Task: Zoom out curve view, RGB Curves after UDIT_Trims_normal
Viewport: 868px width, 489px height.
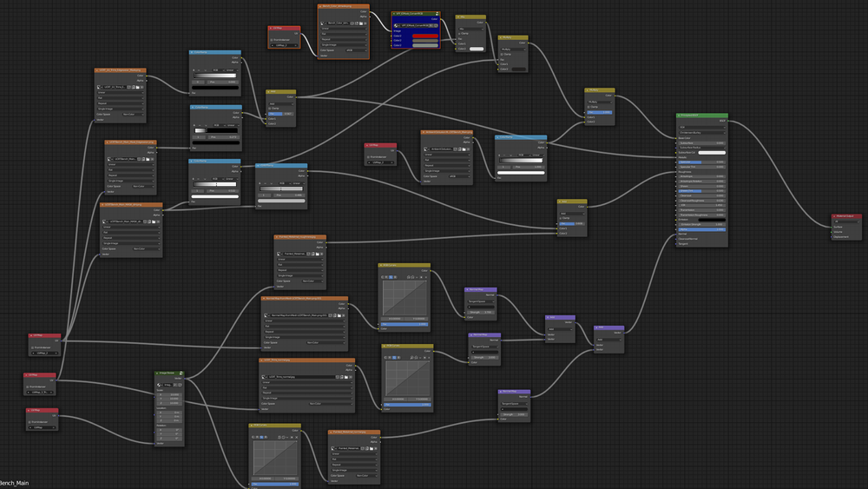Action: click(416, 358)
